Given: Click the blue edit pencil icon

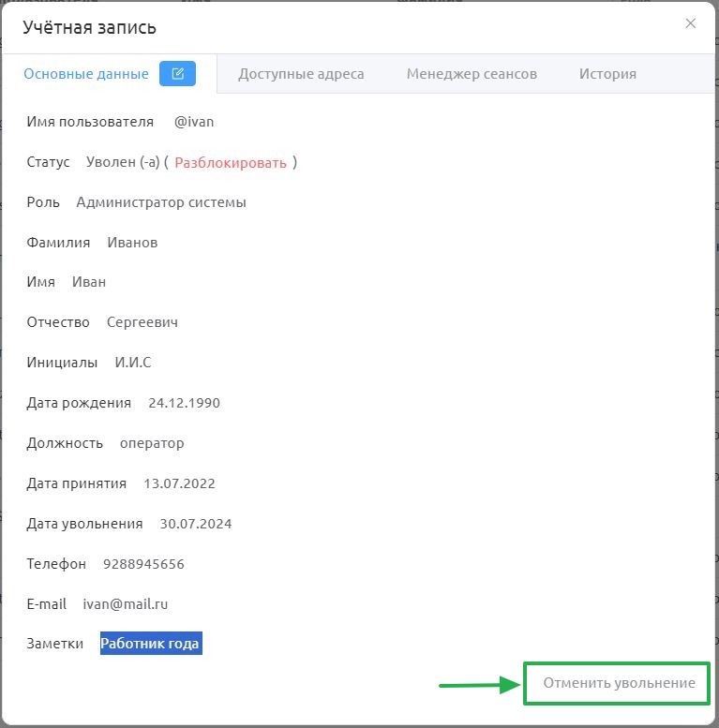Looking at the screenshot, I should (177, 73).
